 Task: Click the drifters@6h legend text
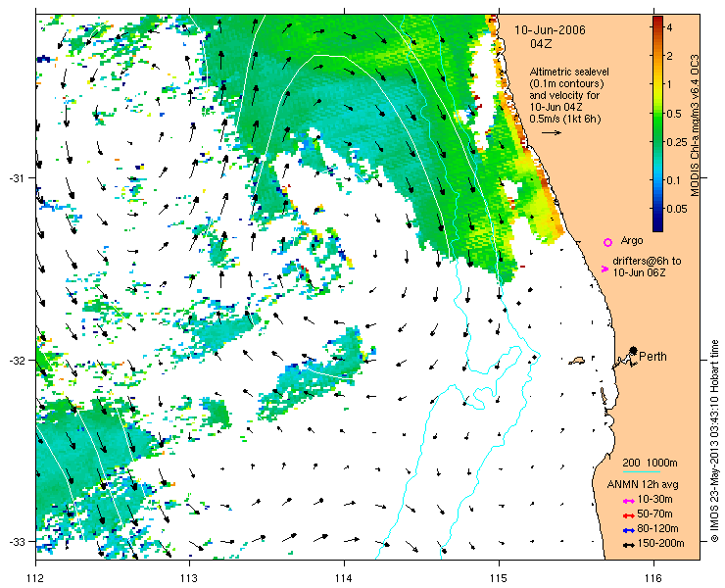(647, 267)
